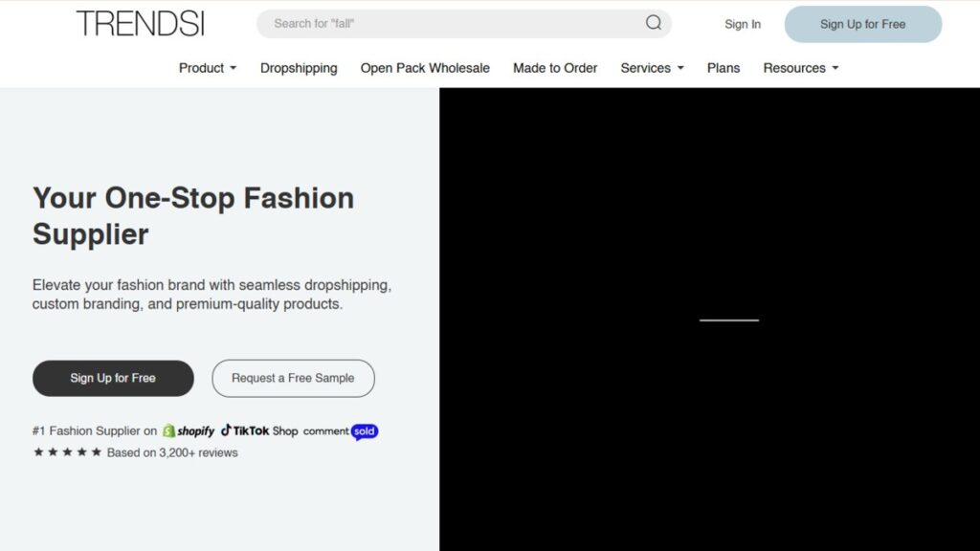Viewport: 980px width, 551px height.
Task: Expand the Resources dropdown
Action: (x=800, y=68)
